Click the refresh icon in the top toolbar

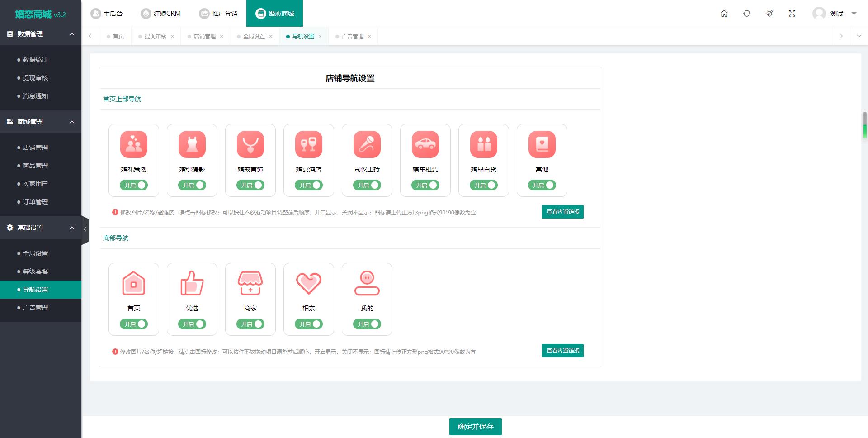[746, 14]
